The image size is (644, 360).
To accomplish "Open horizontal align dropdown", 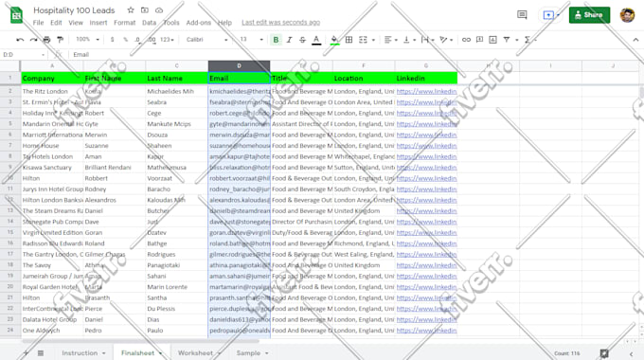I will coord(390,40).
